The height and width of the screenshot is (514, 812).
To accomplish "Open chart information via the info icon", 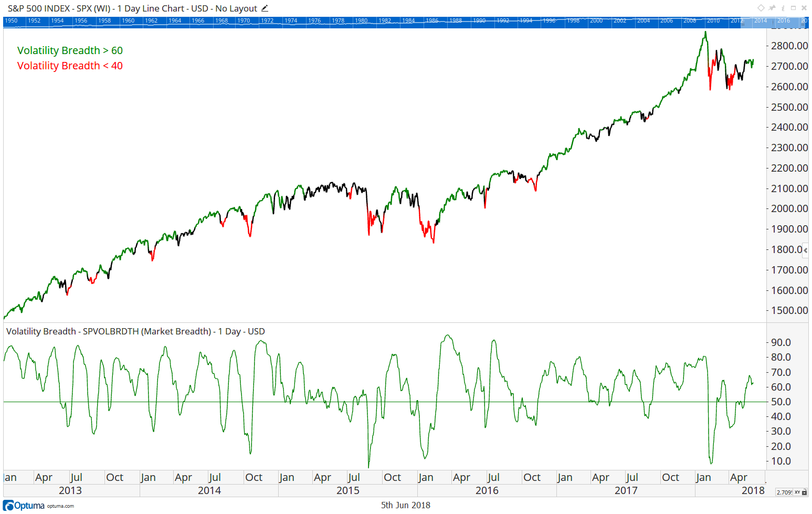I will (x=783, y=8).
